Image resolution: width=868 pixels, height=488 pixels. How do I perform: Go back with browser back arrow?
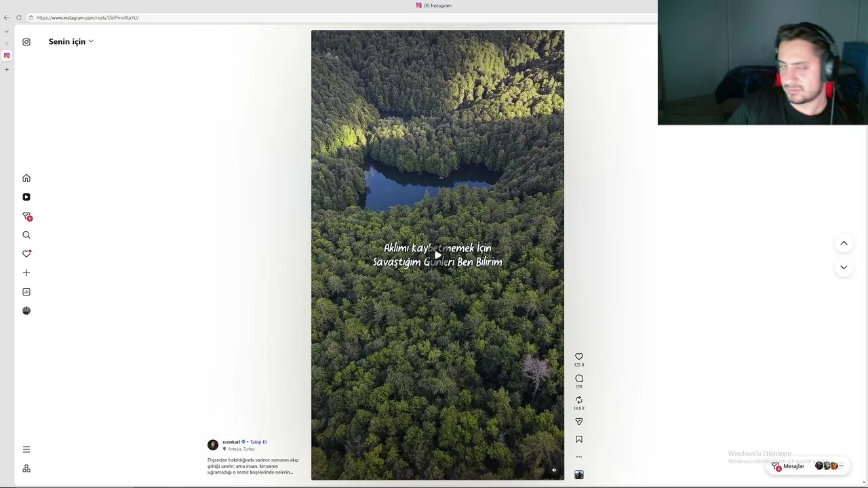[x=7, y=18]
